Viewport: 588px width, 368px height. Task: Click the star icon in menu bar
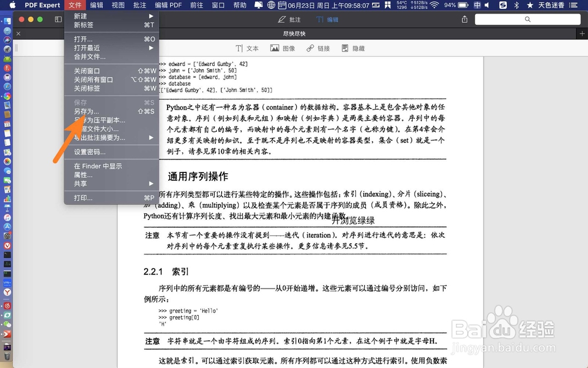(530, 5)
